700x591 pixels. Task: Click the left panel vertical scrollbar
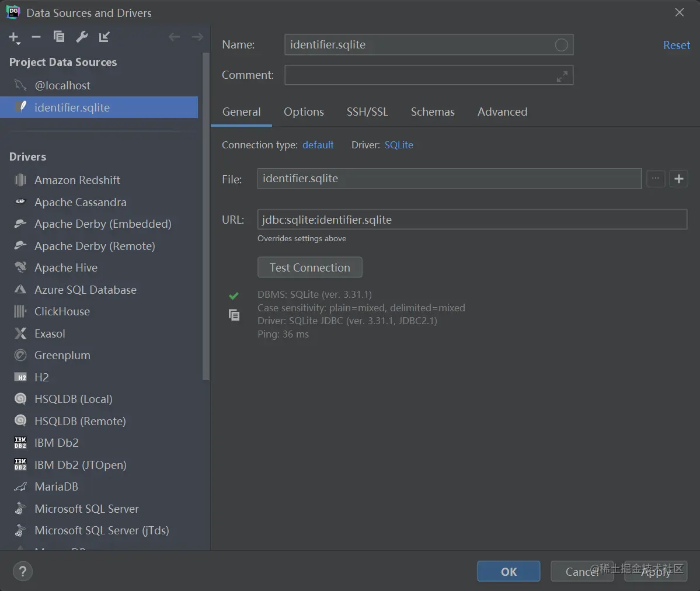click(x=206, y=217)
